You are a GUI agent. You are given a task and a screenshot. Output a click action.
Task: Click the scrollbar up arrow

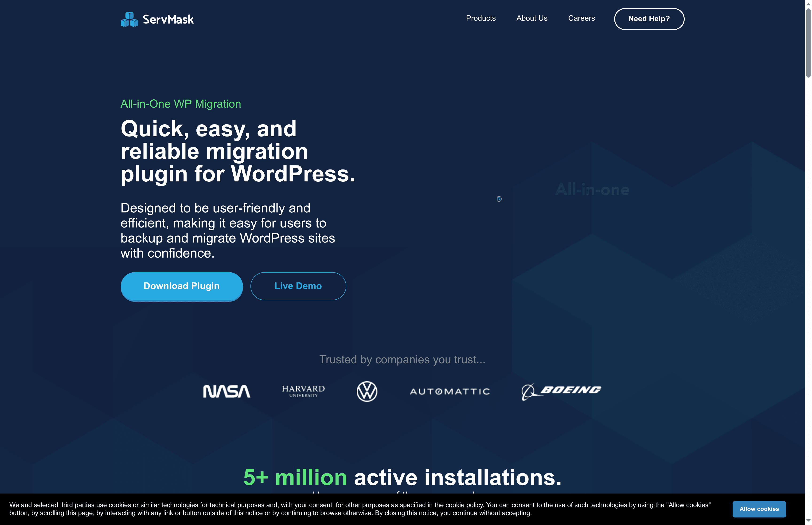pyautogui.click(x=808, y=4)
